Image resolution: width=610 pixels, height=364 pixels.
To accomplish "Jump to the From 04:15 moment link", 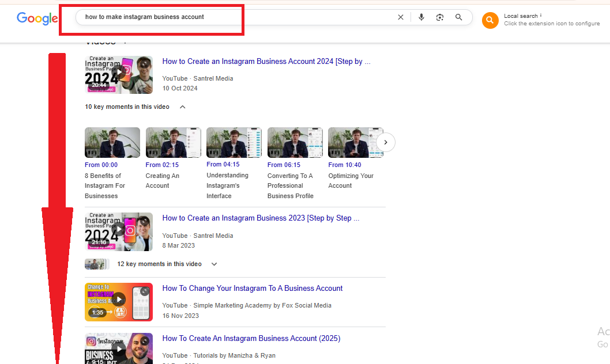I will pyautogui.click(x=223, y=164).
